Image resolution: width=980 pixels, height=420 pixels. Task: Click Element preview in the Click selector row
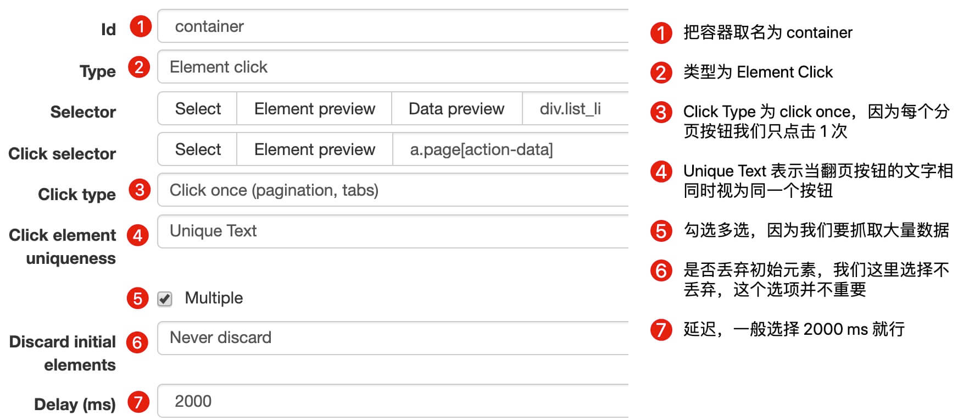coord(315,149)
